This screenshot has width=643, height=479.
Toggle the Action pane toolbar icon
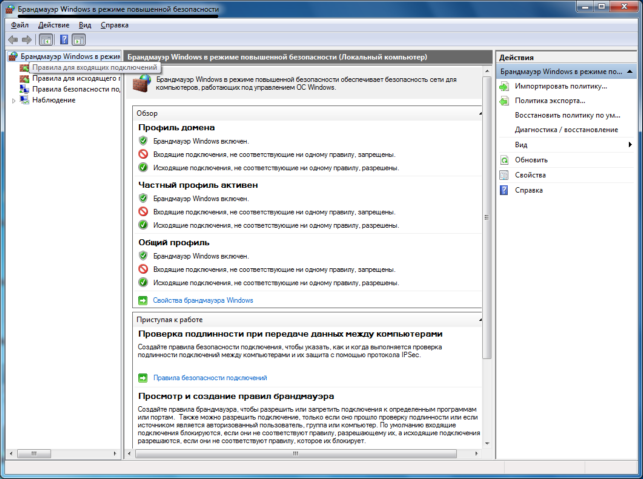(x=79, y=40)
